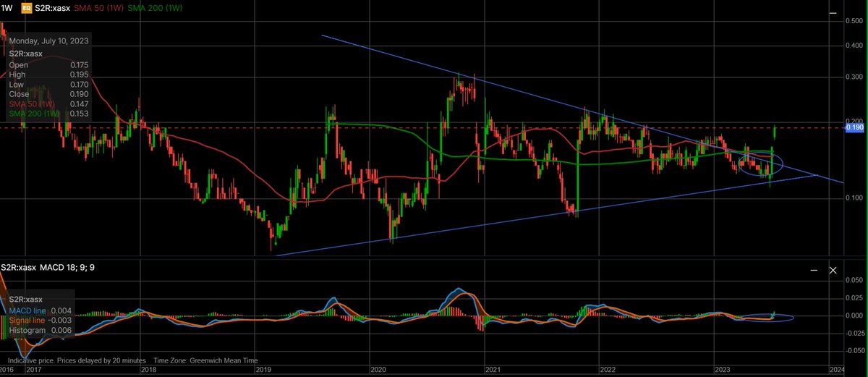Click the High 0.195 tooltip row

coord(48,74)
